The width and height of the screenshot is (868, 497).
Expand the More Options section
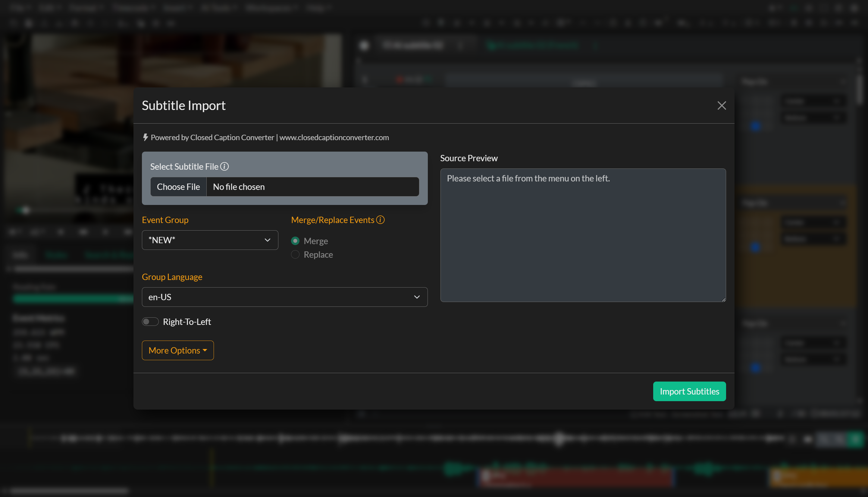[177, 350]
